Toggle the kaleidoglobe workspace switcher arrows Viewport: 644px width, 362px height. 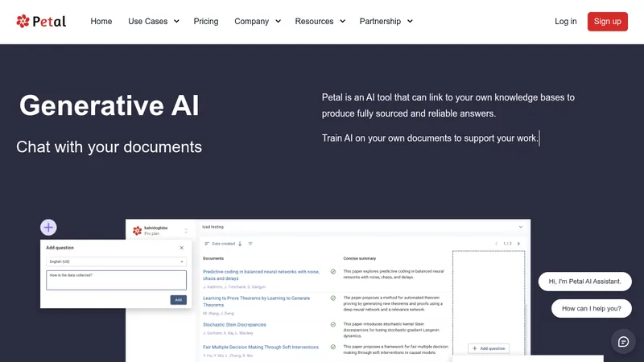[186, 231]
